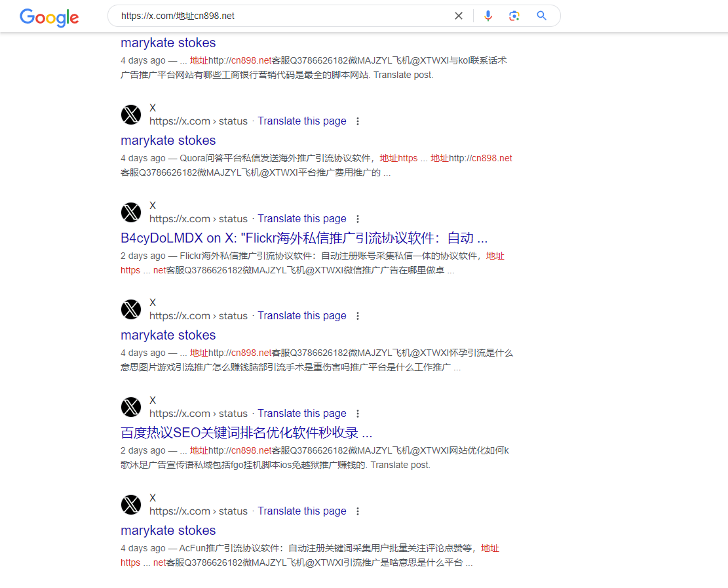Open the first marykate stokes result
Viewport: 728px width, 588px height.
click(x=168, y=43)
